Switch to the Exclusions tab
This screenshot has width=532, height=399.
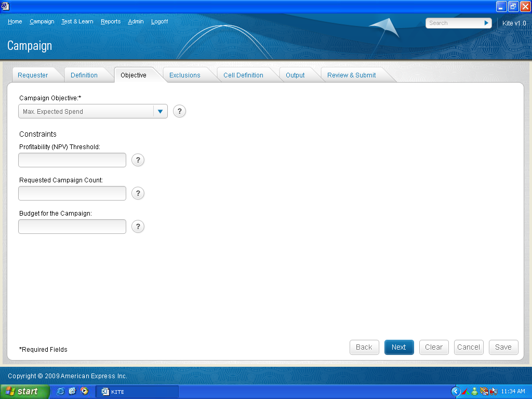point(184,75)
